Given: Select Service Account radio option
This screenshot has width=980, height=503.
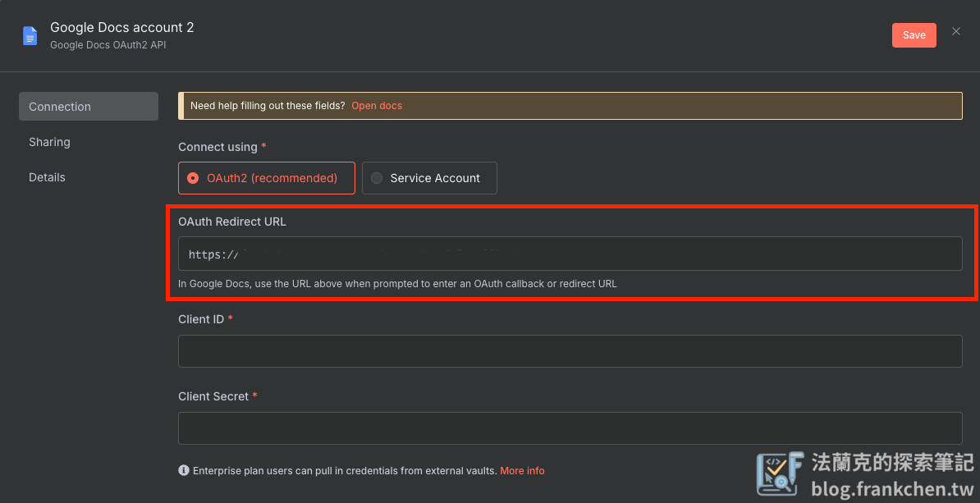Looking at the screenshot, I should (429, 178).
